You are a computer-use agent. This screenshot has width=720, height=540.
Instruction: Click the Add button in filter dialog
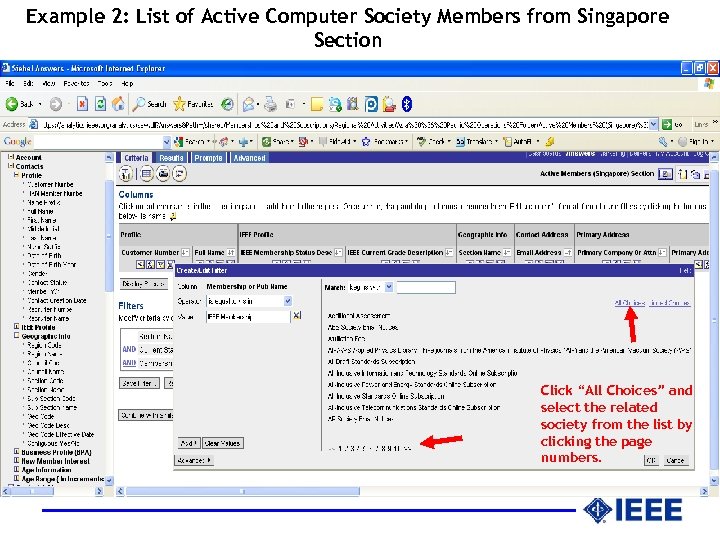[x=188, y=444]
